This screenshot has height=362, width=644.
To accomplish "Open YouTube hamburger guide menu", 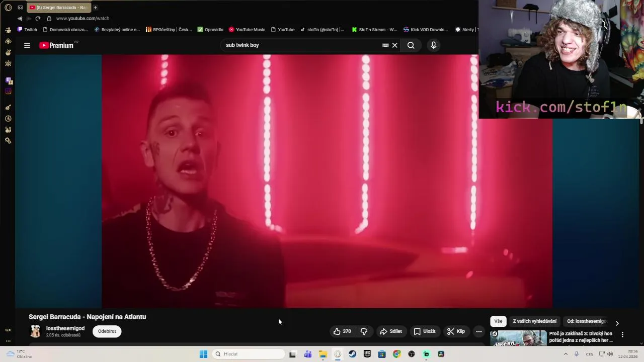I will [27, 45].
